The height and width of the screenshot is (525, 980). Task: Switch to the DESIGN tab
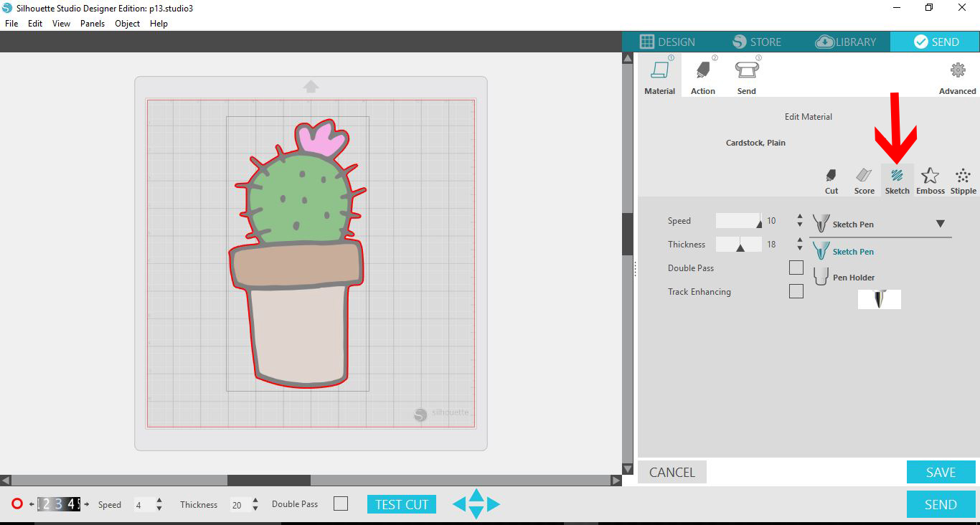tap(667, 42)
